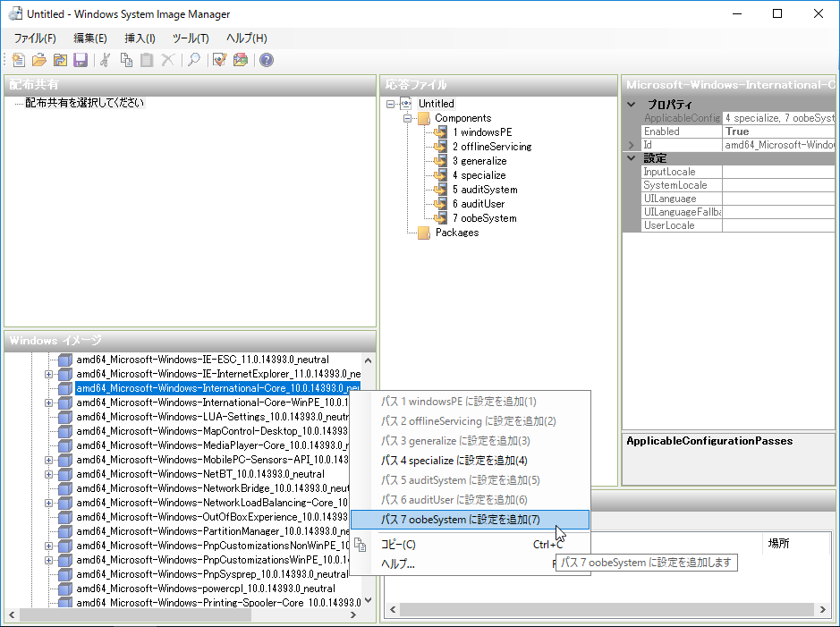Screen dimensions: 840x627
Task: Click the Enabled property value True
Action: coord(778,131)
